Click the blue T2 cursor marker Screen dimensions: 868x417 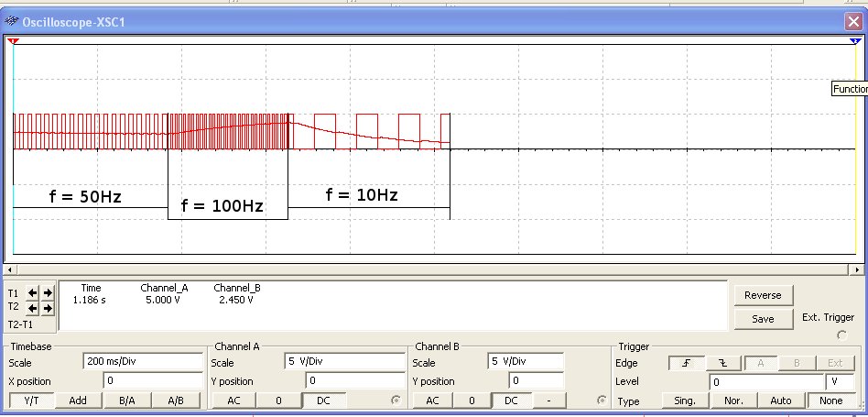tap(855, 41)
